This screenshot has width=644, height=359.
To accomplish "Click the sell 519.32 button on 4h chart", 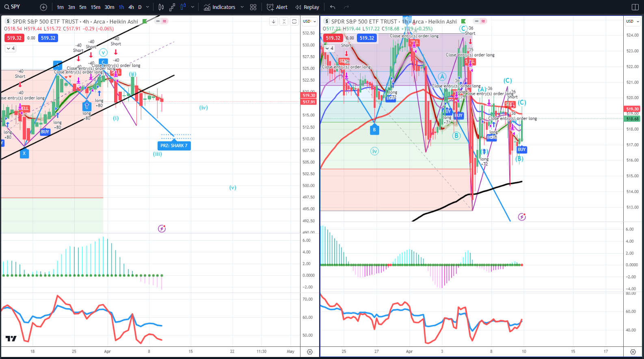I will coord(14,38).
